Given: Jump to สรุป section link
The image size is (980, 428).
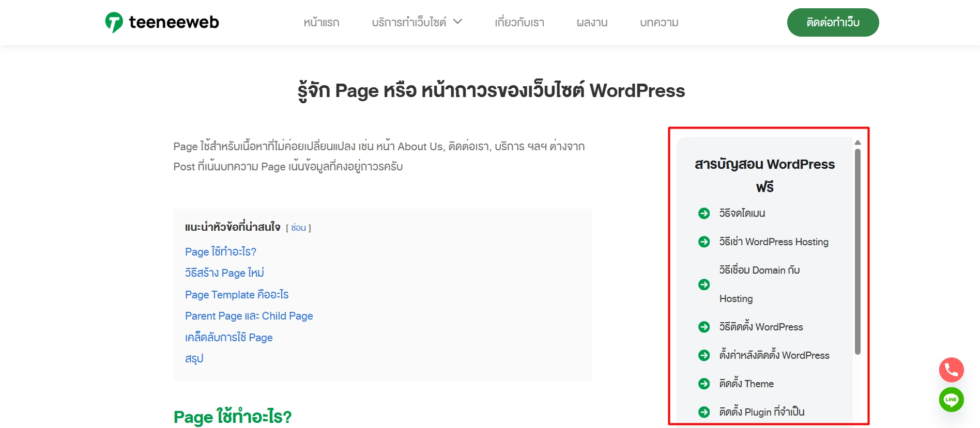Looking at the screenshot, I should point(194,358).
